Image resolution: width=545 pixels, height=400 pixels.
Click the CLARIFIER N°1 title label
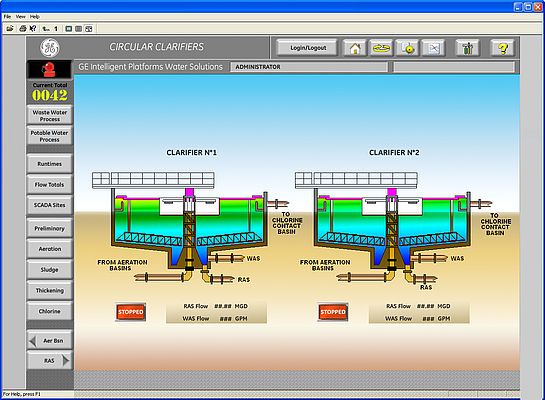pyautogui.click(x=192, y=153)
